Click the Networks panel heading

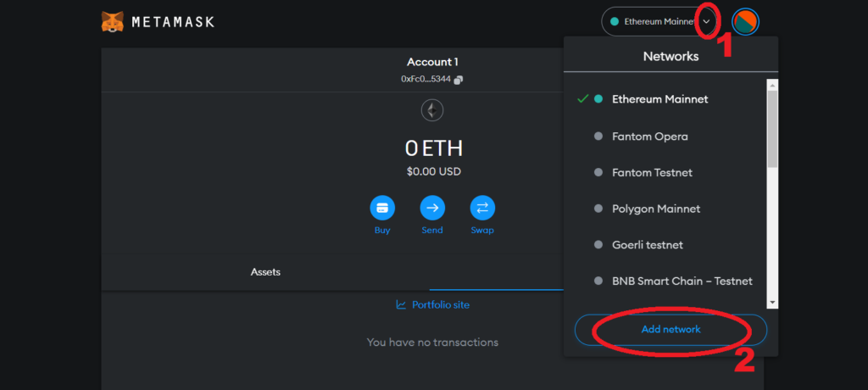coord(671,56)
